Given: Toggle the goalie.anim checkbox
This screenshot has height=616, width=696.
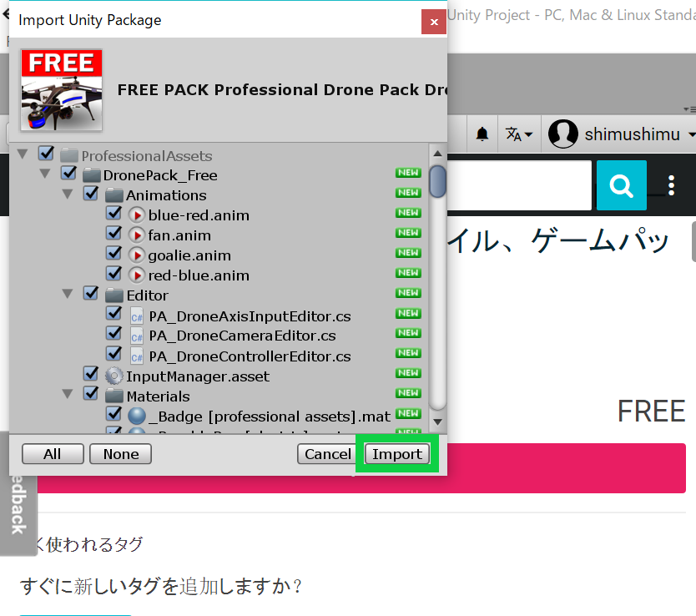Looking at the screenshot, I should click(x=114, y=255).
